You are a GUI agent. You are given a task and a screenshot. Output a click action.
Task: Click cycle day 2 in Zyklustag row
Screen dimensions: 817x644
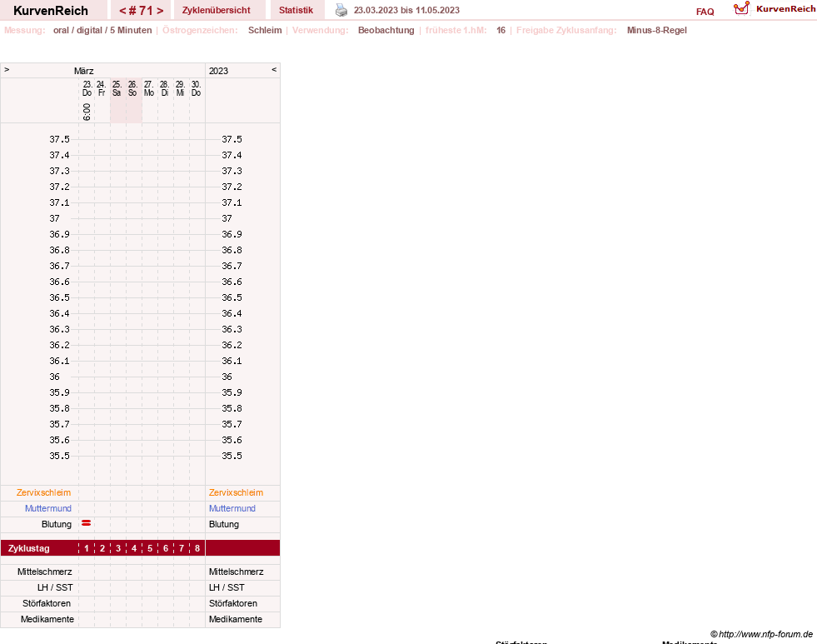pos(102,548)
